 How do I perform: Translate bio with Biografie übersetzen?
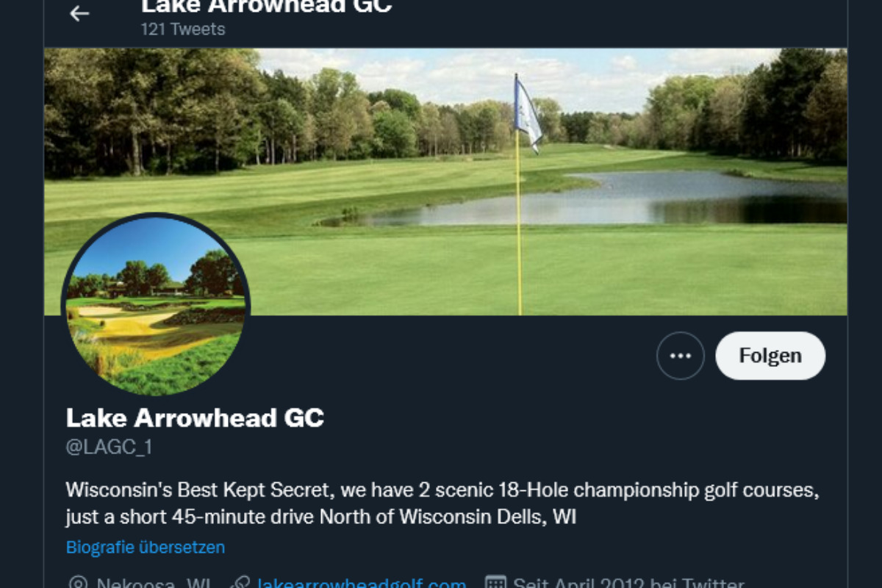click(x=146, y=548)
